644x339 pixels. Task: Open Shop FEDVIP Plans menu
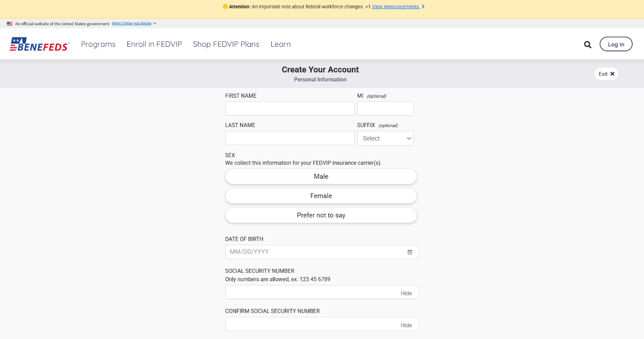point(226,44)
